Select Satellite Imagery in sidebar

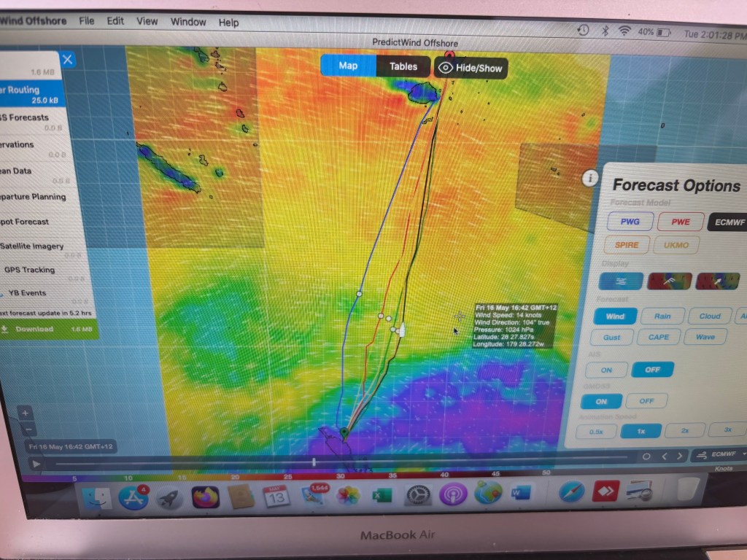[40, 246]
